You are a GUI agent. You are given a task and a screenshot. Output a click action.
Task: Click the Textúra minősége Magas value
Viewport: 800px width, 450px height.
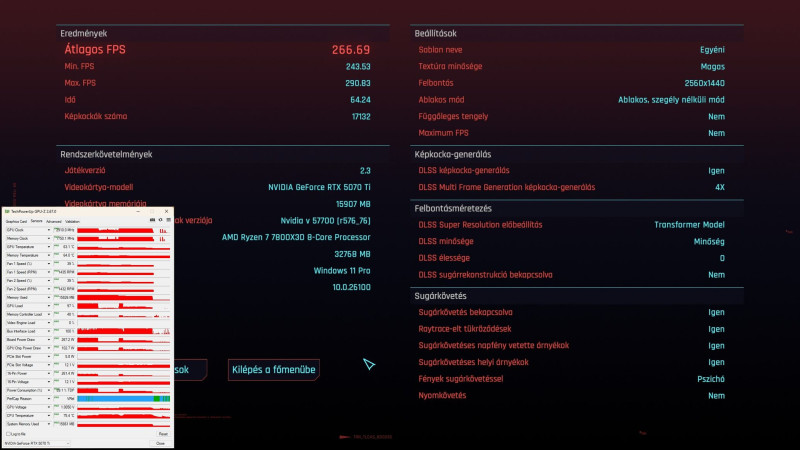tap(713, 66)
